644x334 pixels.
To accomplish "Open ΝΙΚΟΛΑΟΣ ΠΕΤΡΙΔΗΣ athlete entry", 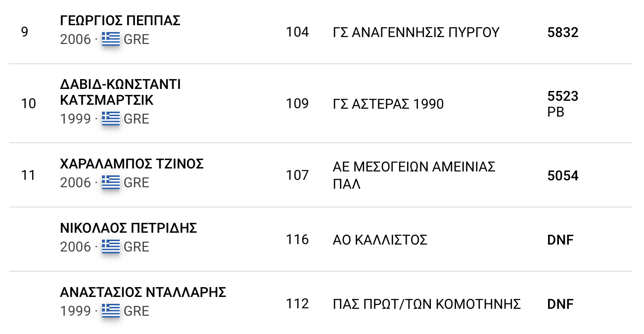I will pos(128,228).
